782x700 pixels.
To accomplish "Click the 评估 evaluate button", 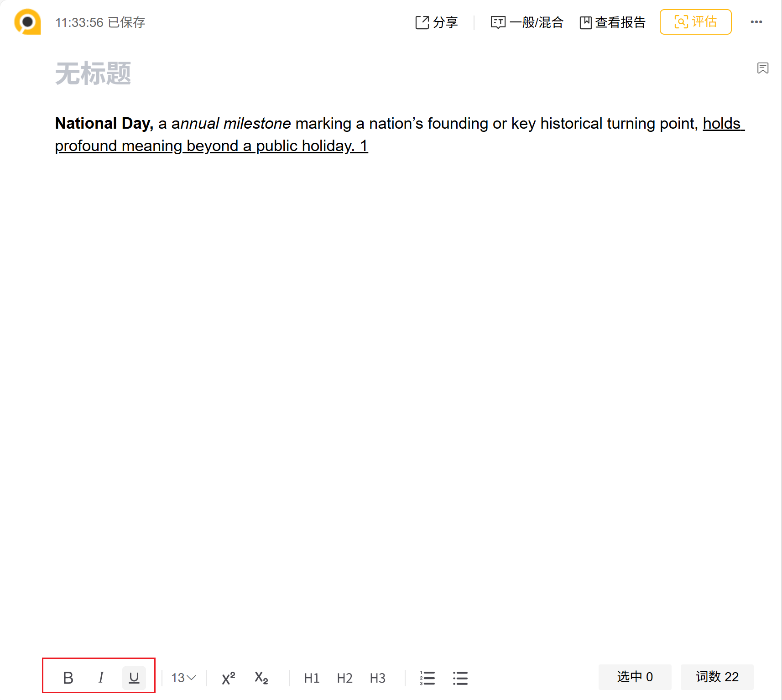I will pos(695,22).
